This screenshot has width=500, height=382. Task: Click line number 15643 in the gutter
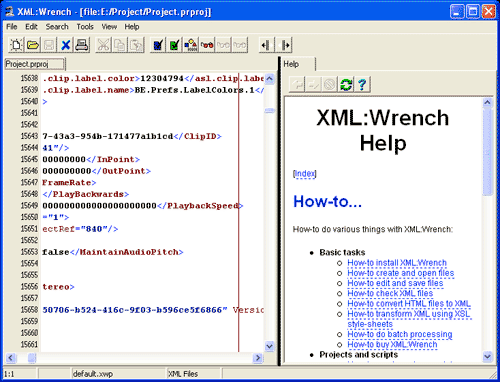point(29,136)
